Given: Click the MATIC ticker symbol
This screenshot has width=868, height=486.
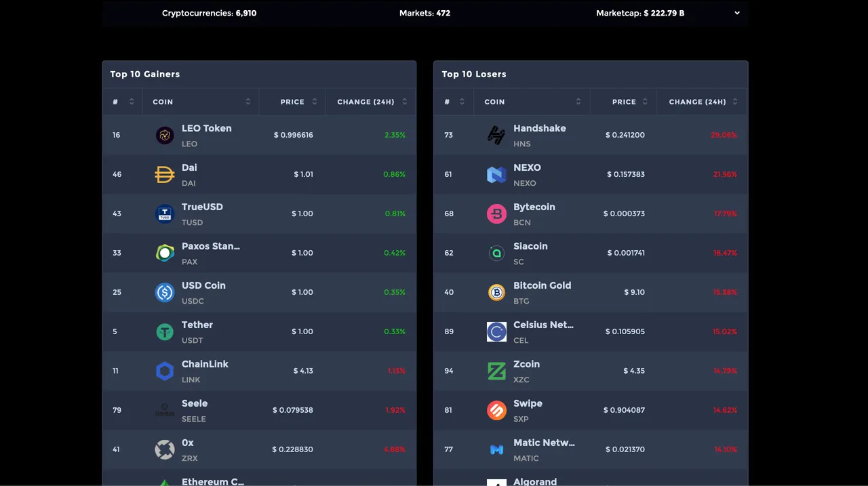Looking at the screenshot, I should (526, 458).
